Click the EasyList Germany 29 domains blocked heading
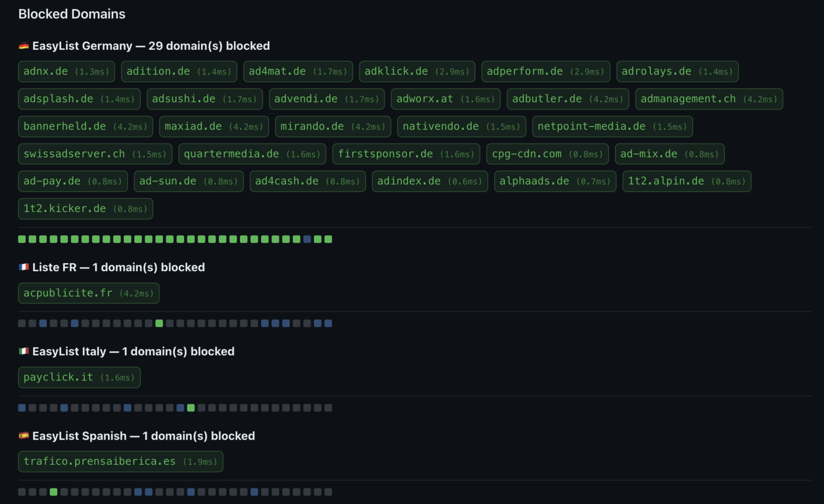This screenshot has height=504, width=824. pyautogui.click(x=144, y=46)
